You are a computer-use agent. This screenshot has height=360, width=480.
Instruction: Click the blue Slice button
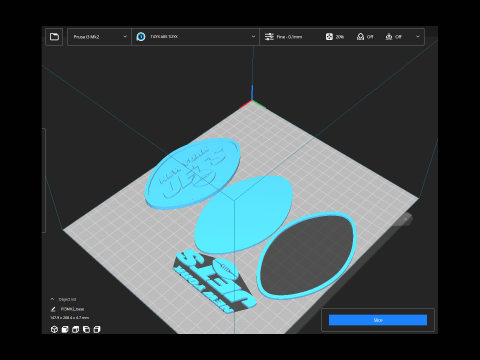[x=378, y=320]
